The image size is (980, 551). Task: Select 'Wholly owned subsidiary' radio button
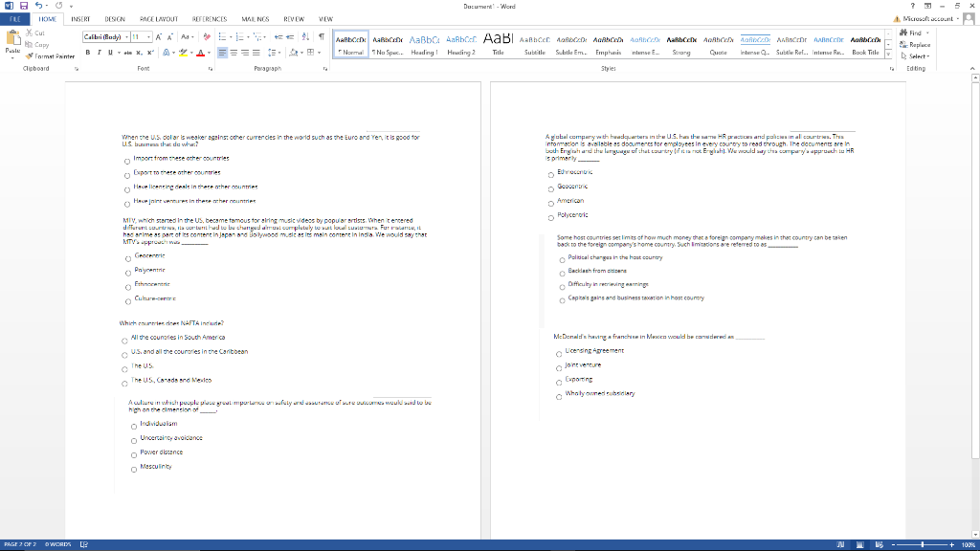tap(559, 397)
